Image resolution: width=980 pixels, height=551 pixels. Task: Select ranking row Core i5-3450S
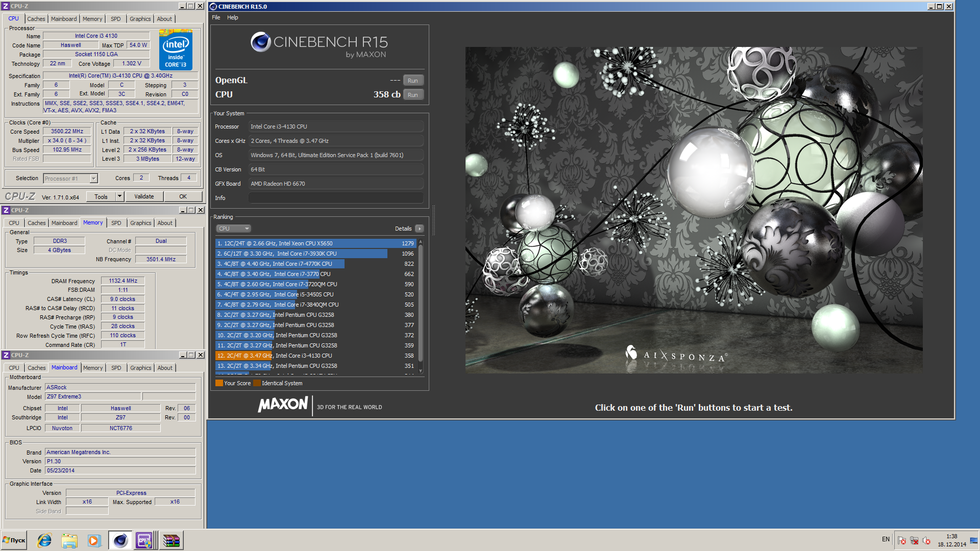coord(315,294)
